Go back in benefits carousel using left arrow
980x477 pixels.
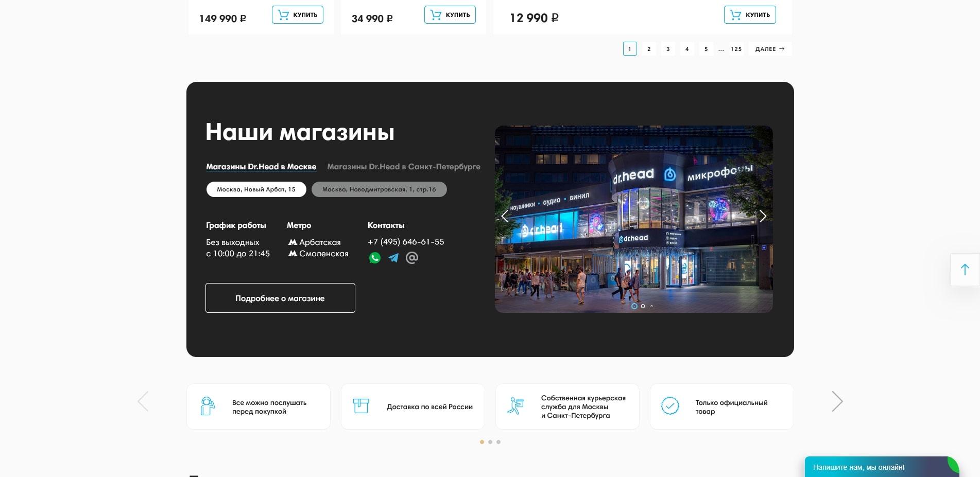click(143, 401)
